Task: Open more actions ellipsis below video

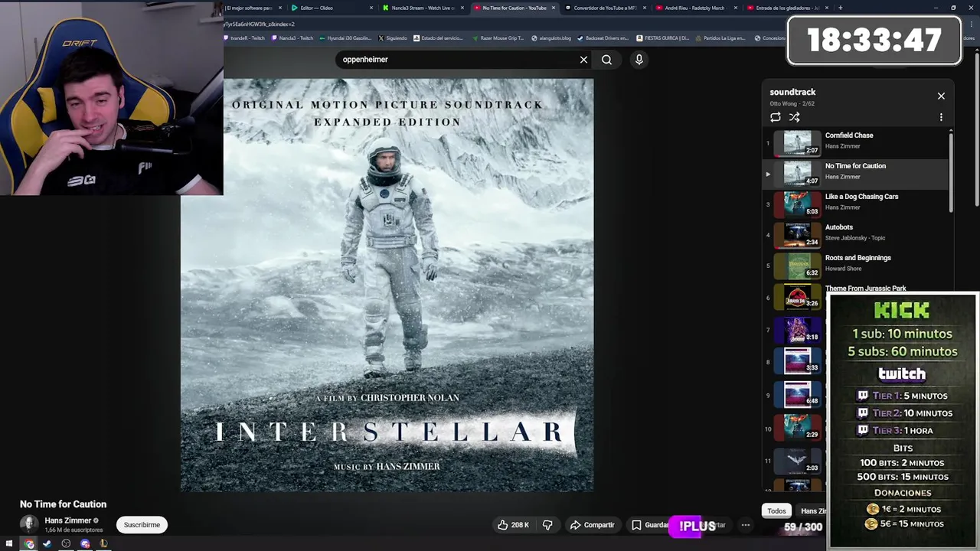Action: click(745, 525)
